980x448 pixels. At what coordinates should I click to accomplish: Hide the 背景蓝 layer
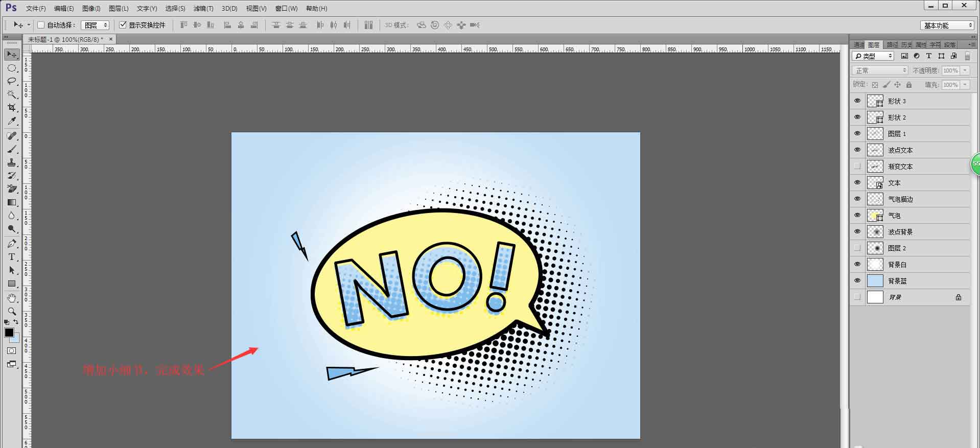click(x=857, y=281)
